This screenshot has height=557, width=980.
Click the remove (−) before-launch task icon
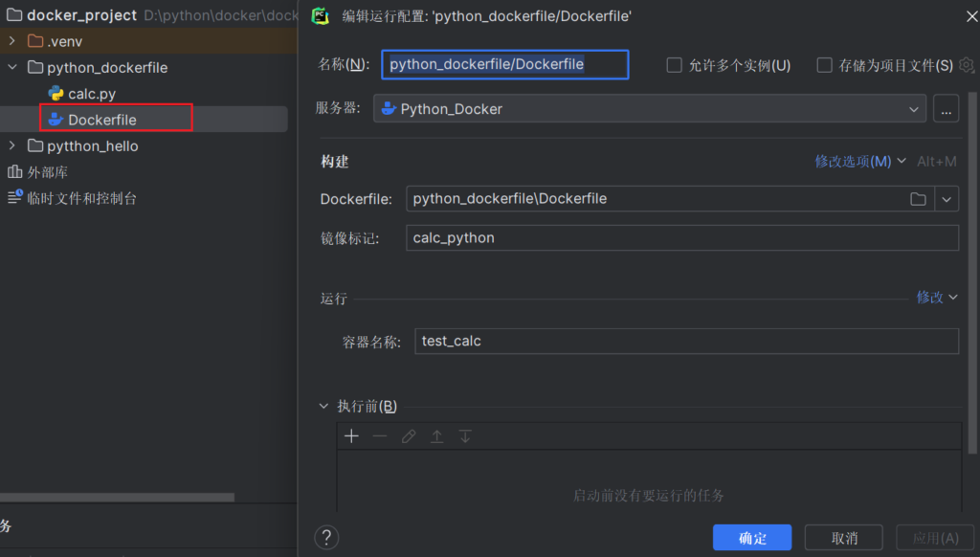click(380, 436)
